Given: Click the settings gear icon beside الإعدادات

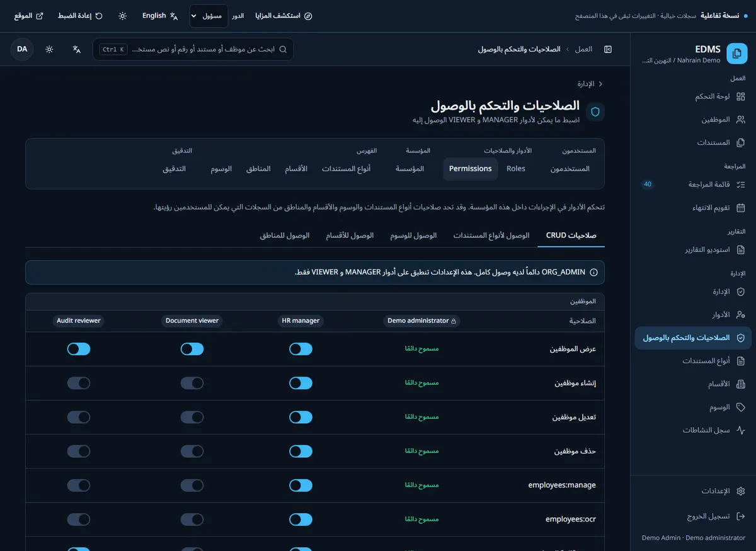Looking at the screenshot, I should (741, 491).
